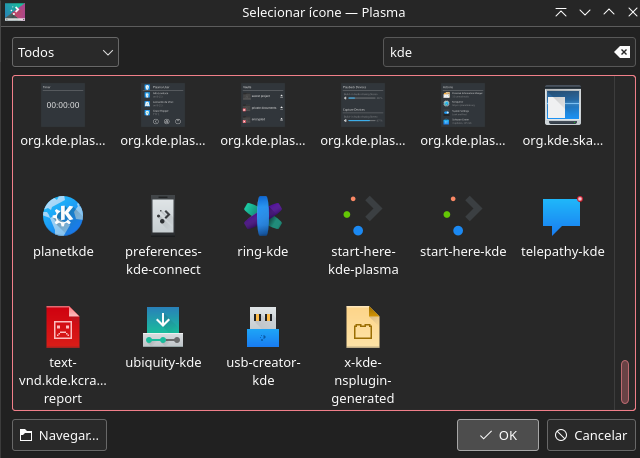
Task: Click the search field containing kde
Action: coord(495,52)
